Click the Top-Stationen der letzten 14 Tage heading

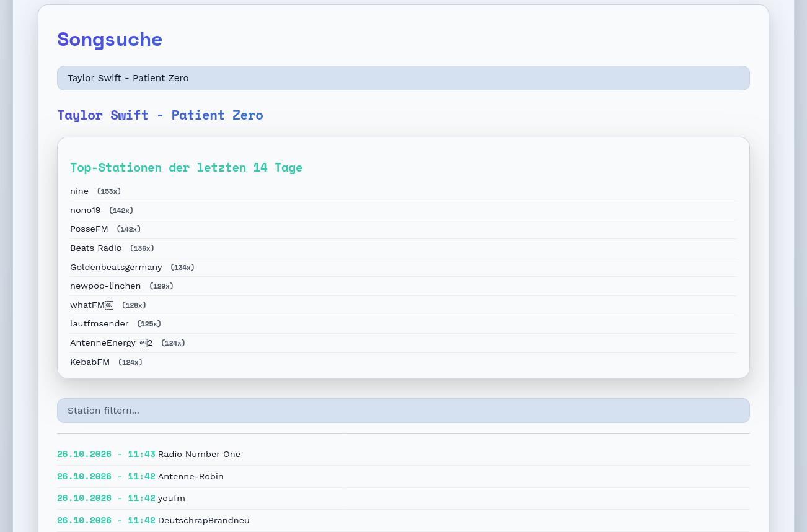click(186, 167)
